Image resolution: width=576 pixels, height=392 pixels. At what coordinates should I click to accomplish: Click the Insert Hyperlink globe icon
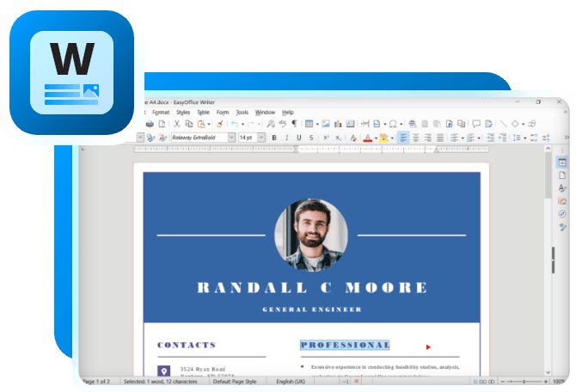(413, 125)
